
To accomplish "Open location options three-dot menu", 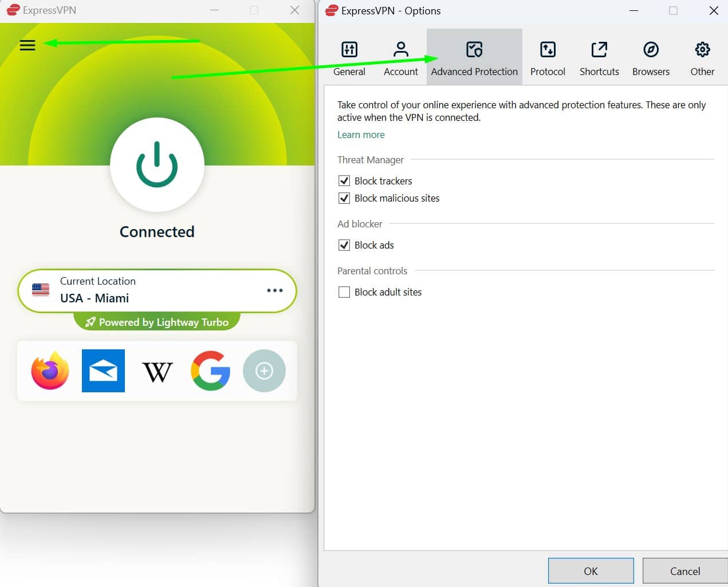I will [x=275, y=290].
